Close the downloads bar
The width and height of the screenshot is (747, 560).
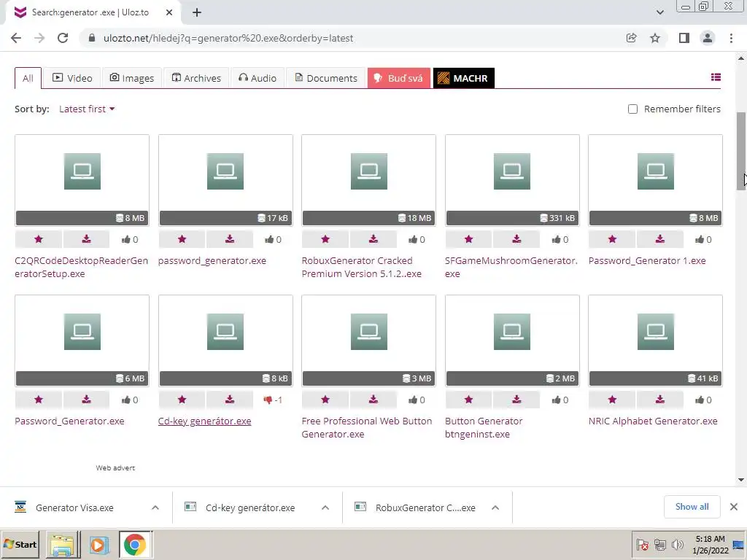click(734, 507)
